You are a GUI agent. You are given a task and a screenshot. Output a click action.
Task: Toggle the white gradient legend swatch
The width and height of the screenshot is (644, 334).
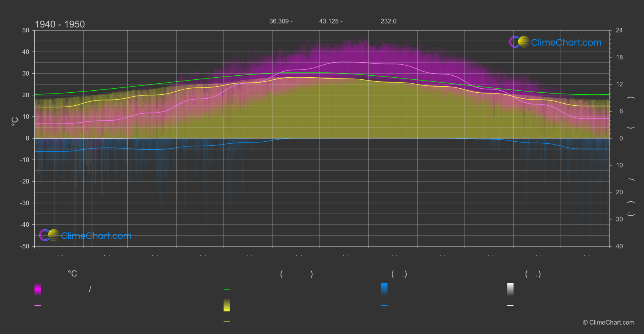coord(511,289)
